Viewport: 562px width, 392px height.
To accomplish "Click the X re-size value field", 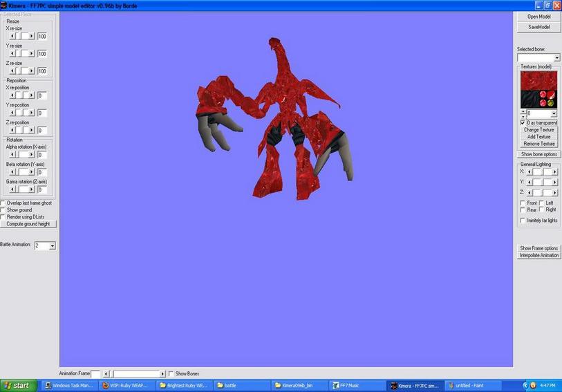I will (x=42, y=36).
